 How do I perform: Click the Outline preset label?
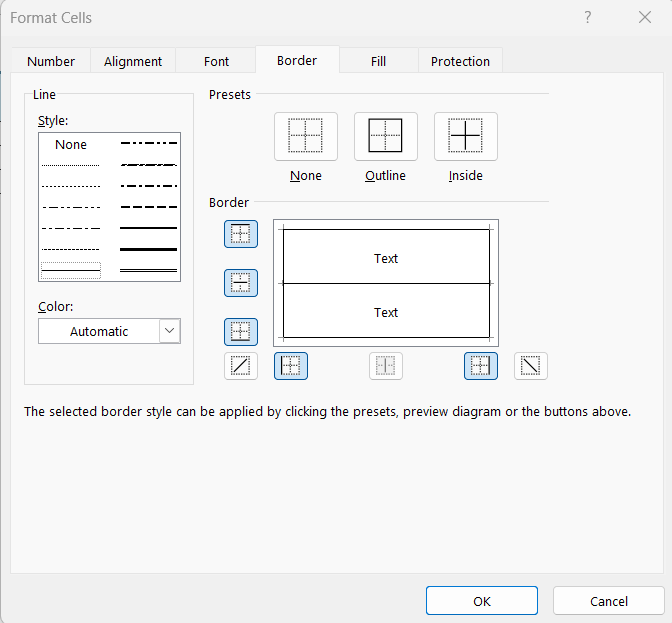tap(385, 175)
